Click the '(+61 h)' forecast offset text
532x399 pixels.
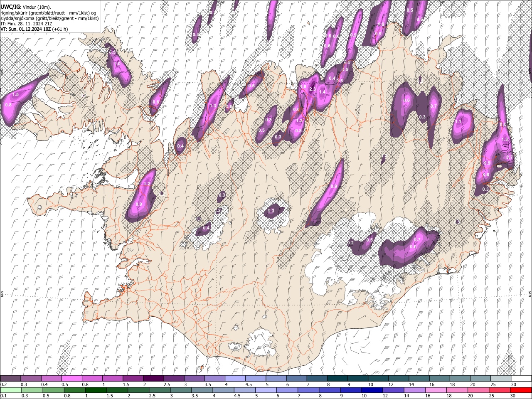pos(60,29)
